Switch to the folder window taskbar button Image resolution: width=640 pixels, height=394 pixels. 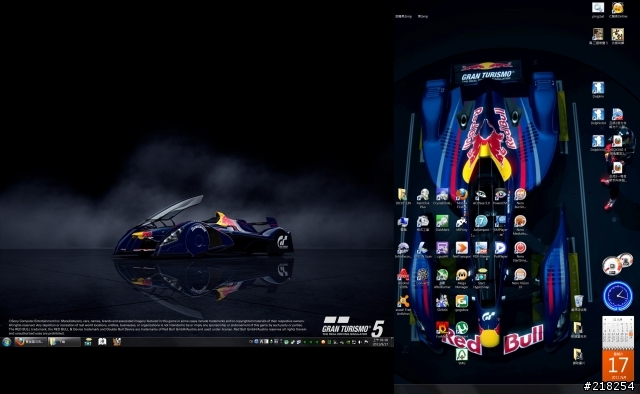[64, 342]
